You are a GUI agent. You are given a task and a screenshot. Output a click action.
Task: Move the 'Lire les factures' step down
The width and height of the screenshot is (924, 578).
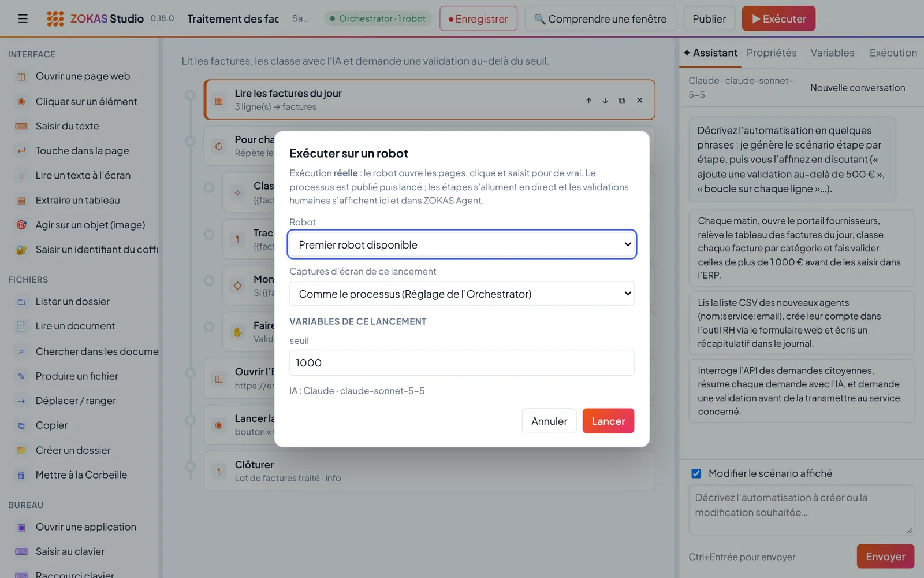605,101
